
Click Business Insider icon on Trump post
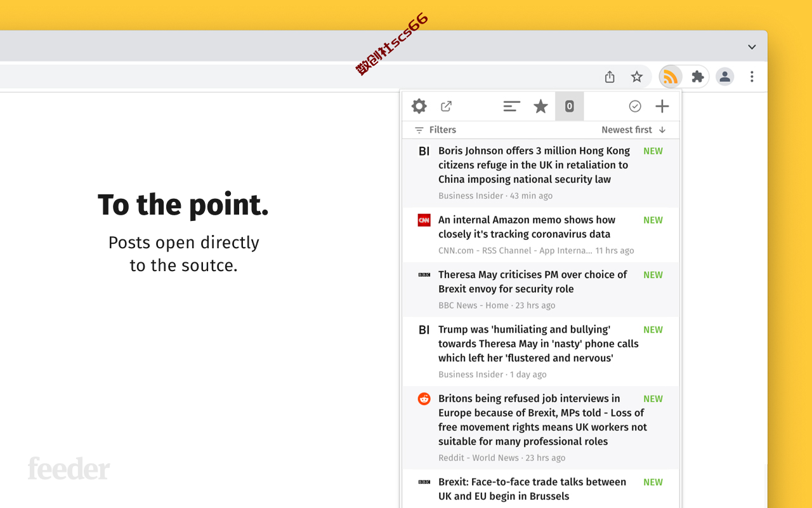tap(424, 330)
